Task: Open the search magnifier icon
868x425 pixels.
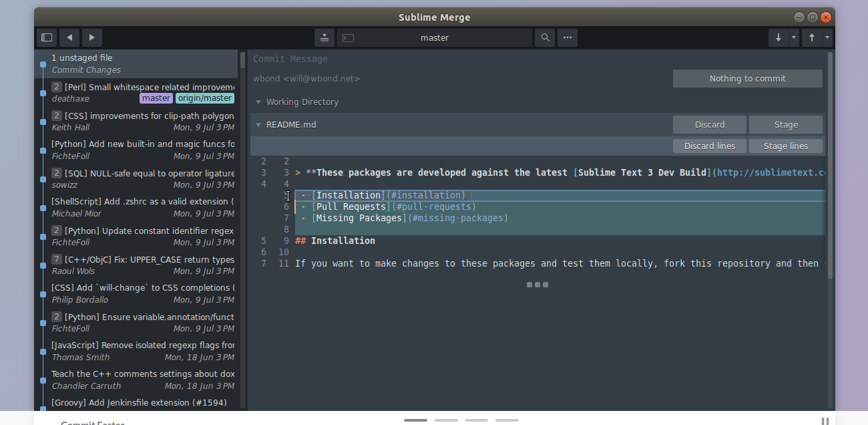Action: pyautogui.click(x=545, y=37)
